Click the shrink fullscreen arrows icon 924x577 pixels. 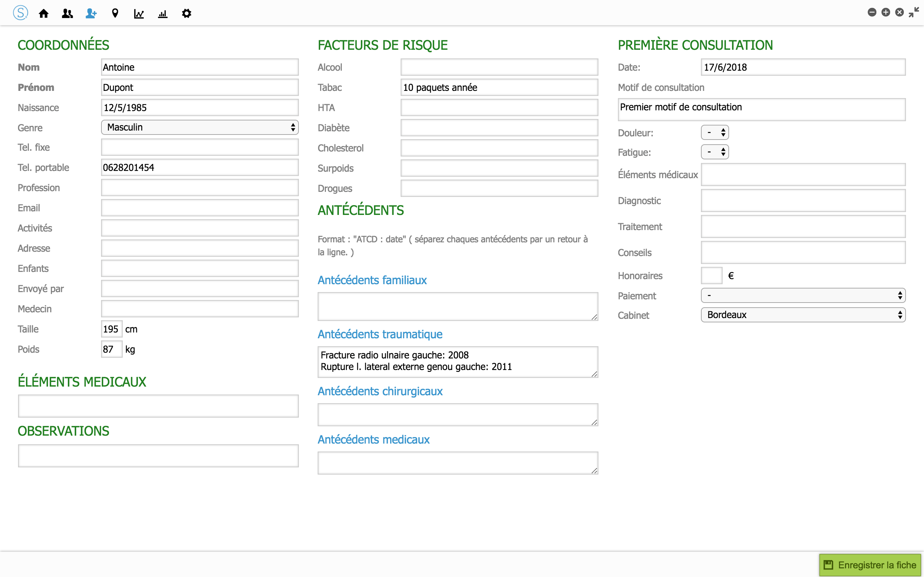pyautogui.click(x=914, y=12)
